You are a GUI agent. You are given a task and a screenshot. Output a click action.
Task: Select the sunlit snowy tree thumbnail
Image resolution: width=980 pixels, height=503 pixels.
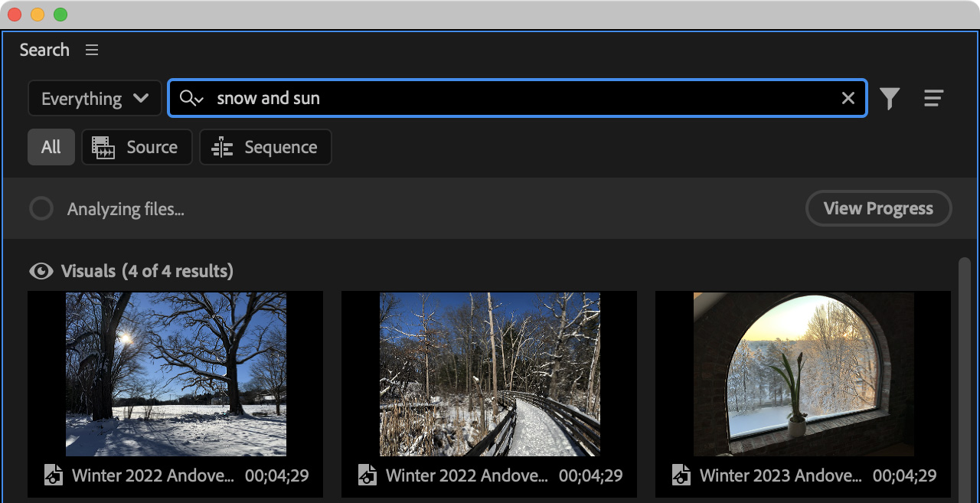point(175,374)
